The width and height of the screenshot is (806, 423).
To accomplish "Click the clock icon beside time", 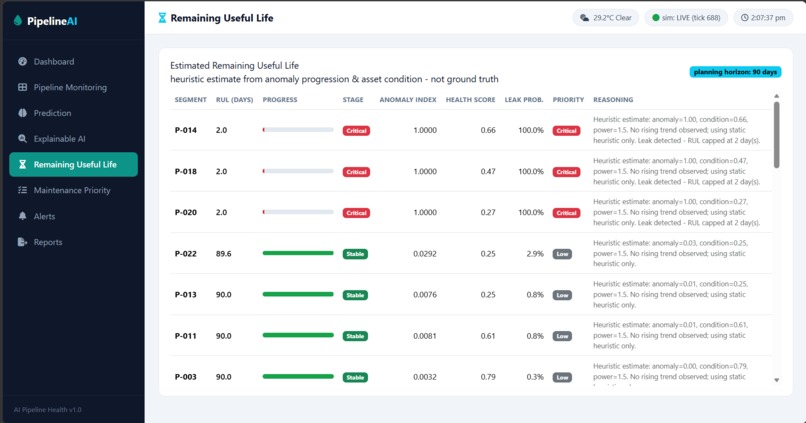I will click(744, 17).
